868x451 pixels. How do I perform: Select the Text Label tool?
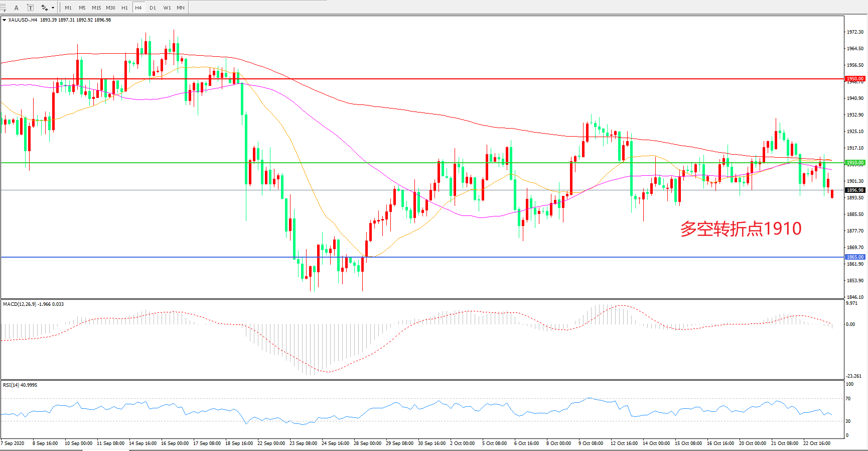30,8
